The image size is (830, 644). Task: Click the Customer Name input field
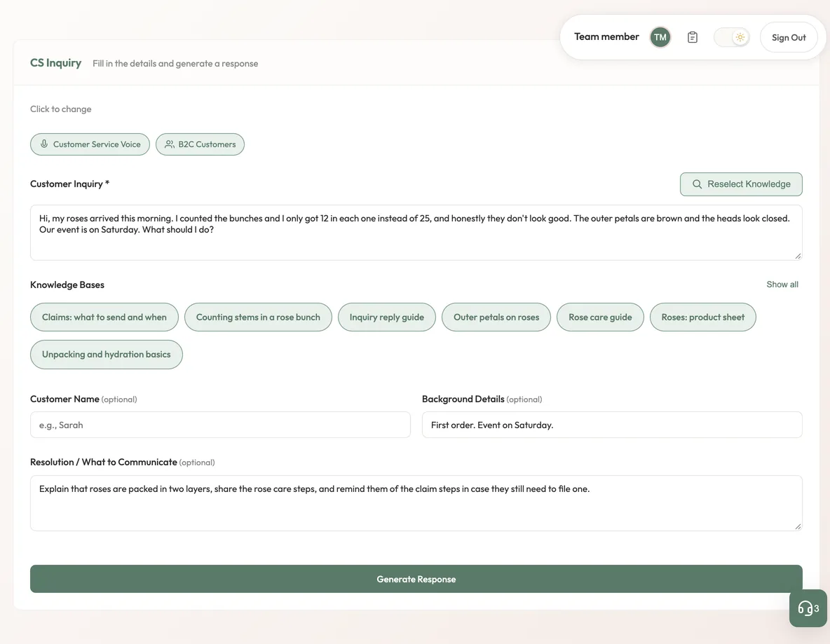pyautogui.click(x=220, y=425)
